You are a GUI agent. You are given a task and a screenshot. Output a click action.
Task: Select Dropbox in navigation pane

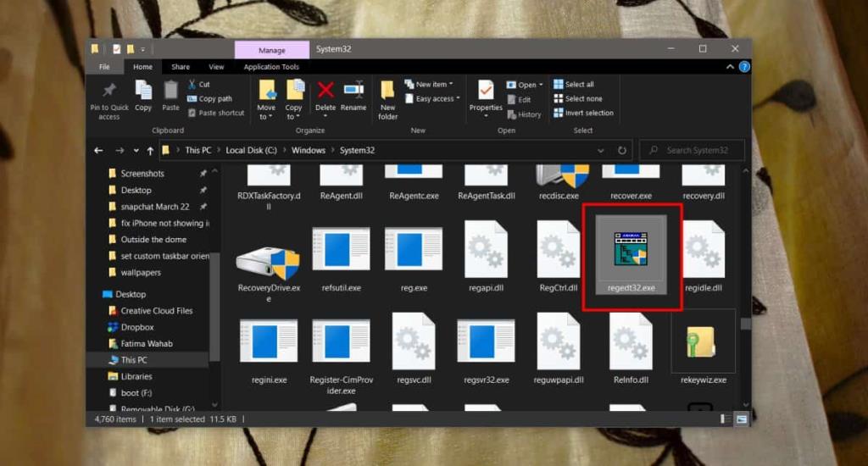coord(136,327)
